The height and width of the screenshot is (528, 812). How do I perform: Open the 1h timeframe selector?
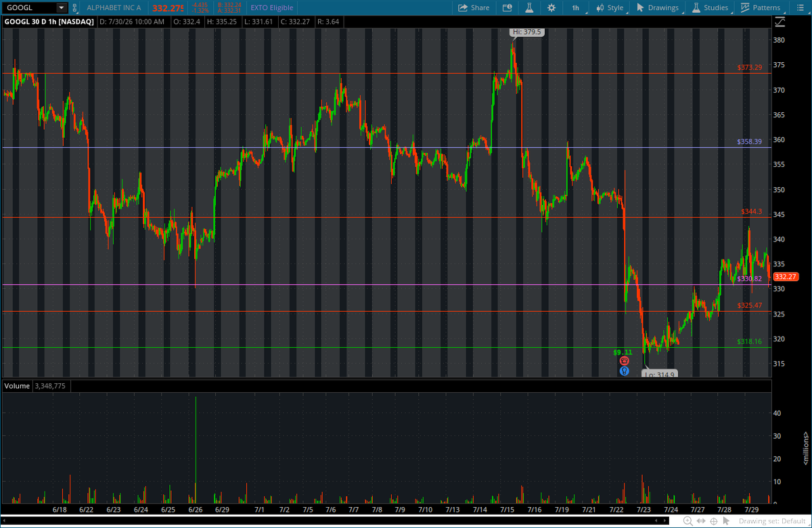pos(575,7)
